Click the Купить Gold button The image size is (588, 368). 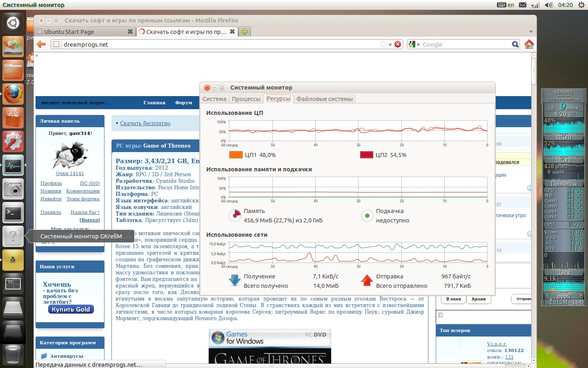point(71,310)
